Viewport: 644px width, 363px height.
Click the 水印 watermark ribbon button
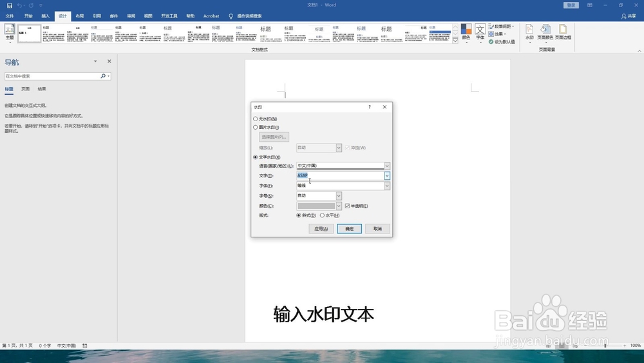(529, 34)
